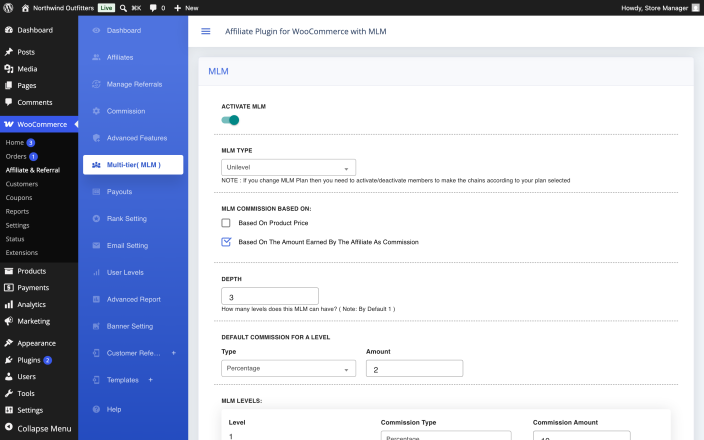Image resolution: width=704 pixels, height=440 pixels.
Task: Click the WordPress Comments menu item
Action: point(39,102)
